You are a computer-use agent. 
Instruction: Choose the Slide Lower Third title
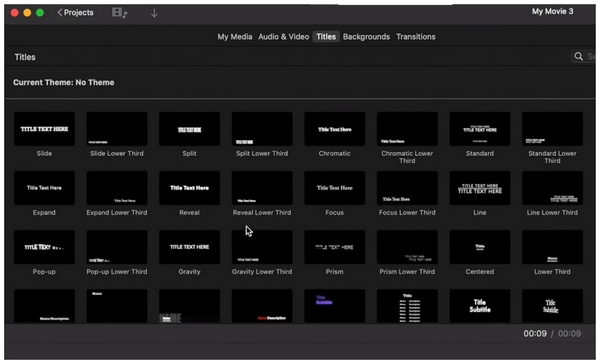click(117, 129)
